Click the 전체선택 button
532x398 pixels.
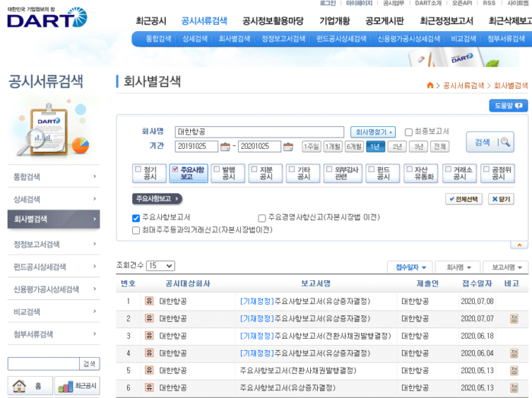464,199
